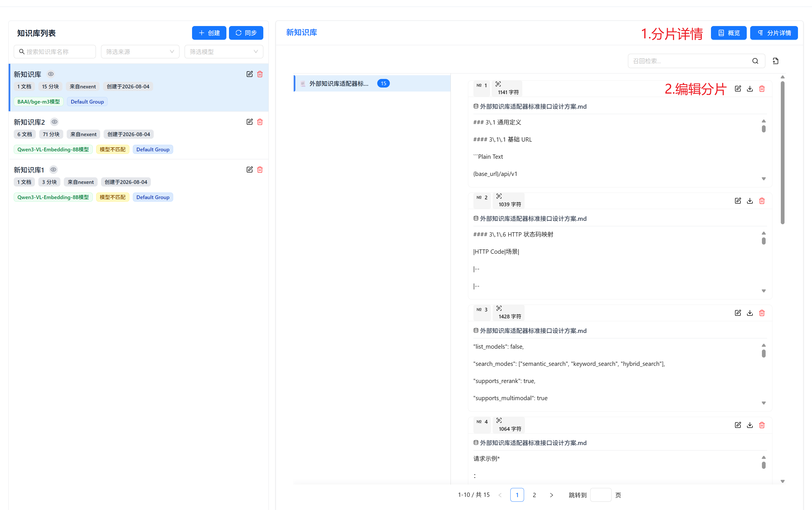Image resolution: width=812 pixels, height=510 pixels.
Task: Click scroll-down arrow of the chunk list
Action: [x=783, y=482]
